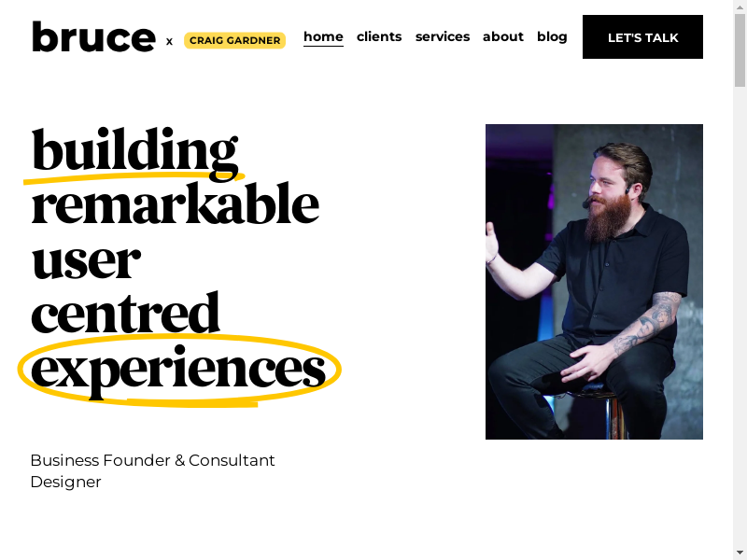Open the services menu item

pyautogui.click(x=443, y=37)
